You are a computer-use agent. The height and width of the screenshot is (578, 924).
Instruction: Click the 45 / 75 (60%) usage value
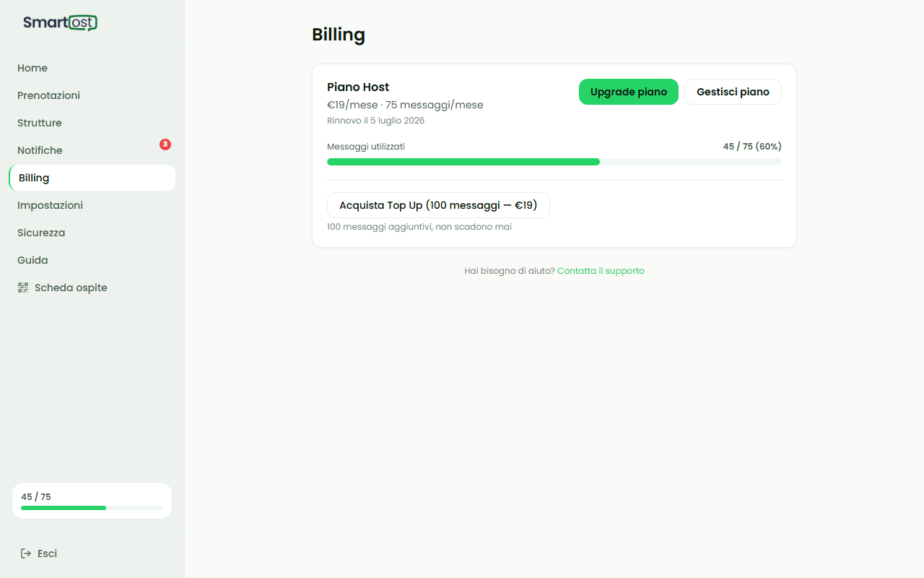point(752,147)
